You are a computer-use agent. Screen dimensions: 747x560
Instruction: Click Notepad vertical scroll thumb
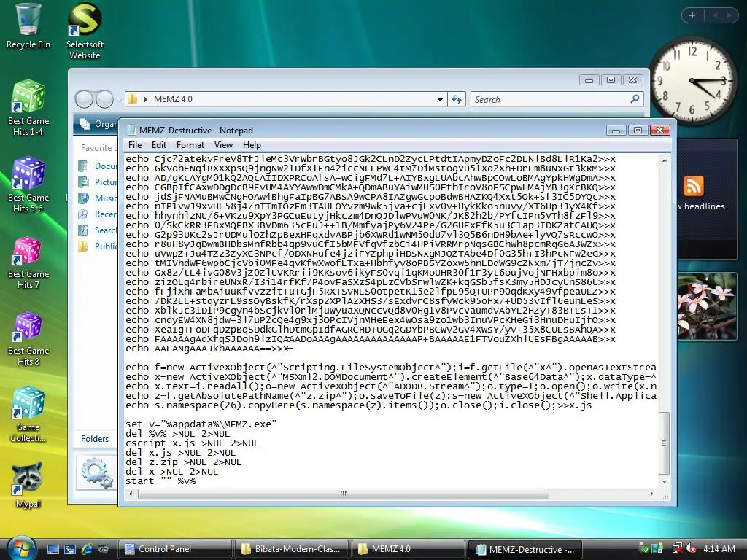click(664, 443)
